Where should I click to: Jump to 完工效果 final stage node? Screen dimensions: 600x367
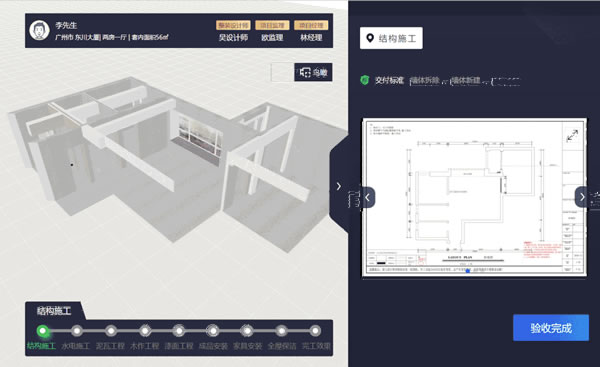pos(315,331)
